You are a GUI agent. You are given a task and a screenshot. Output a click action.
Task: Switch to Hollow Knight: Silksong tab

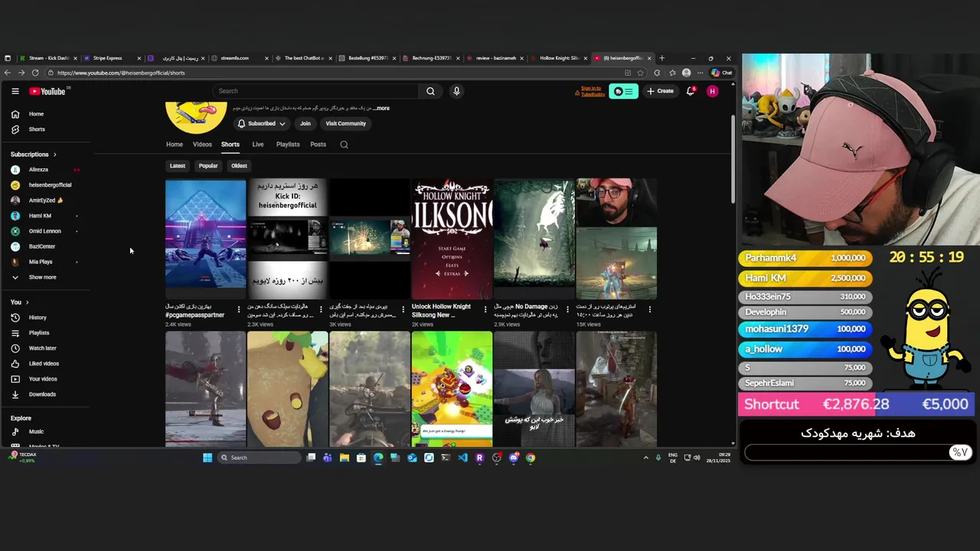pos(559,58)
